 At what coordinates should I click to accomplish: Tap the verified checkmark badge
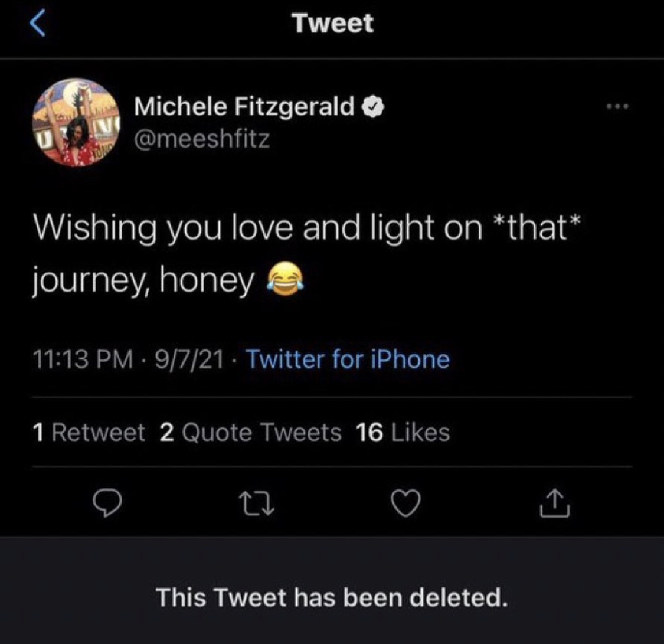click(373, 106)
